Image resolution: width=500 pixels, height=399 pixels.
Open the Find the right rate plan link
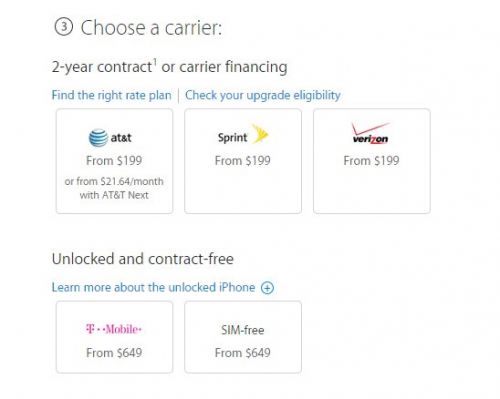pos(111,95)
